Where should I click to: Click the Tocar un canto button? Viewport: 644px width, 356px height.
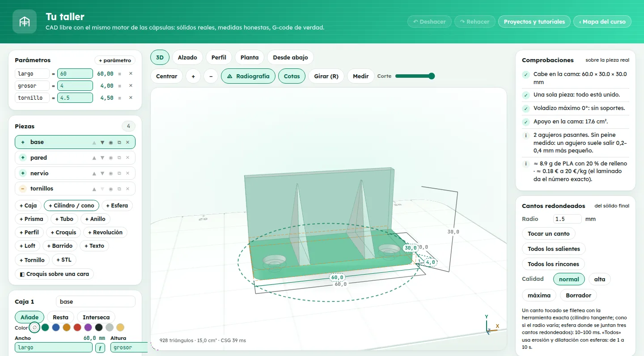pos(548,233)
